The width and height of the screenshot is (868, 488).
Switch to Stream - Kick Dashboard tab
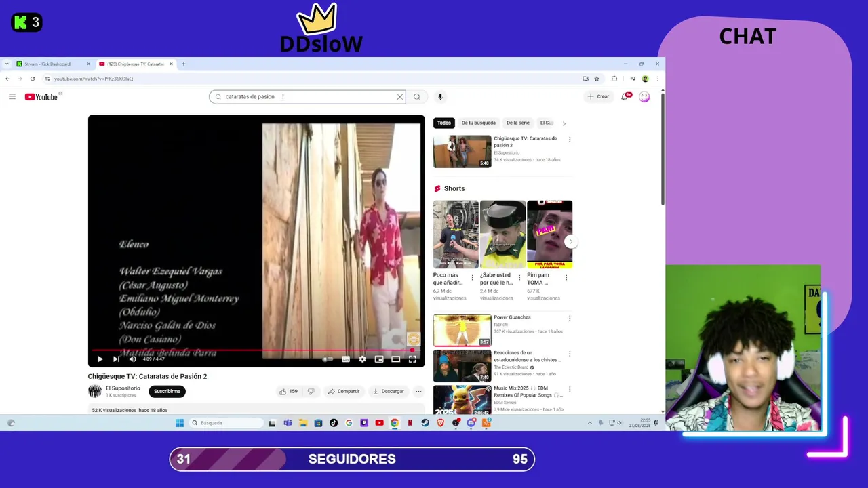click(53, 64)
